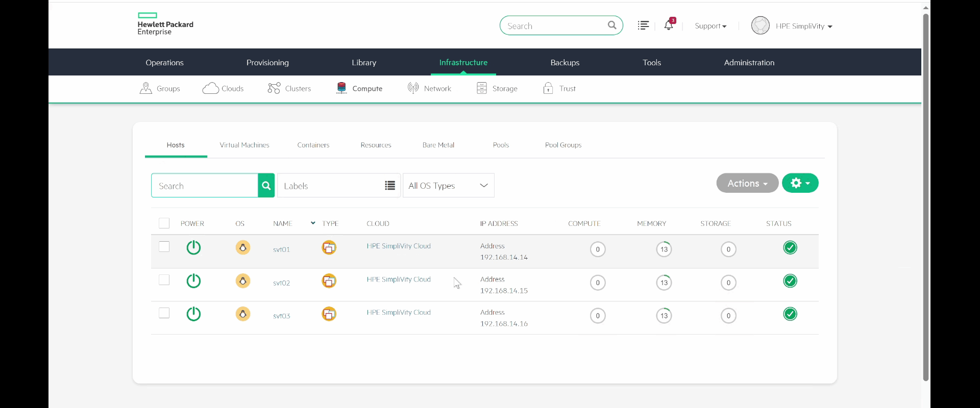Expand the All OS Types dropdown
Viewport: 980px width, 408px height.
click(448, 186)
